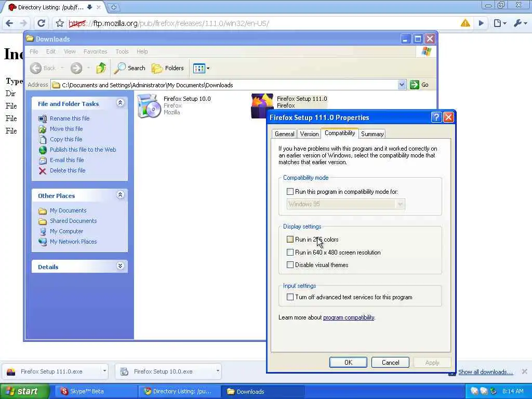Click Search in the Downloads toolbar
The image size is (532, 399).
coord(129,68)
